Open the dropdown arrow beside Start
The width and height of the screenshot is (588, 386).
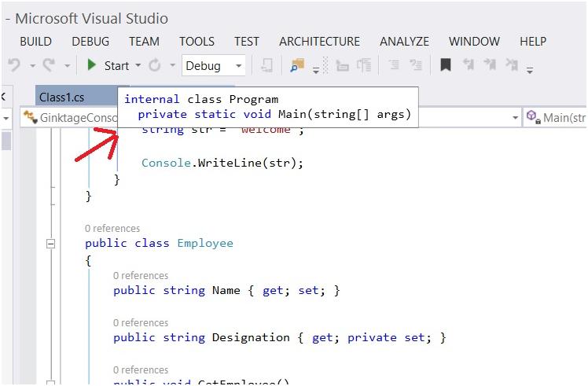[138, 65]
